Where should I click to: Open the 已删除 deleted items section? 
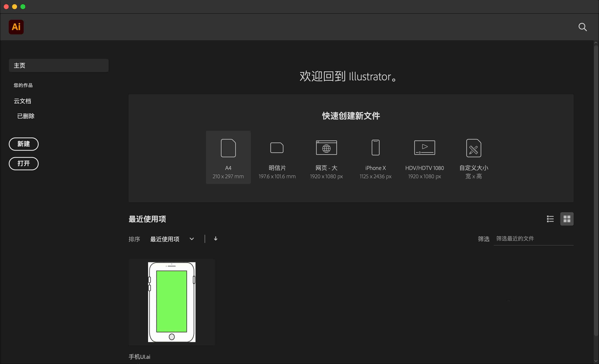point(26,116)
